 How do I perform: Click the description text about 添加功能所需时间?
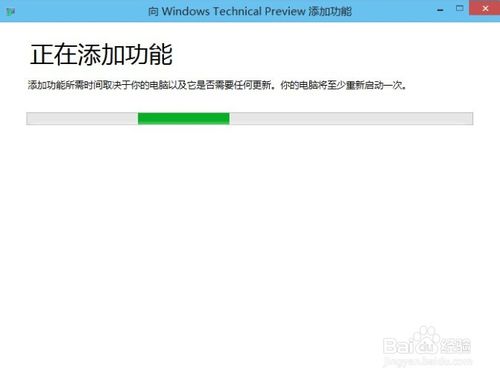[217, 85]
